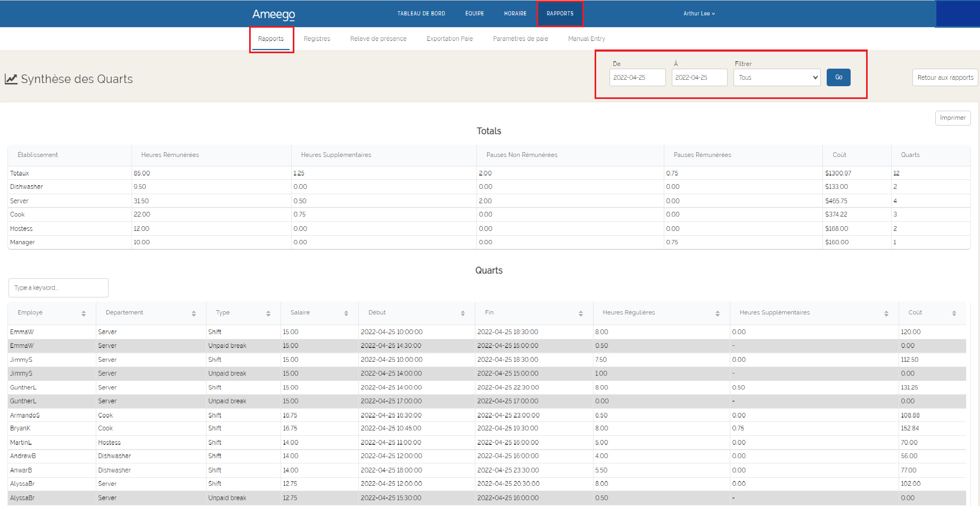Sort by Fin column arrows

[x=580, y=313]
